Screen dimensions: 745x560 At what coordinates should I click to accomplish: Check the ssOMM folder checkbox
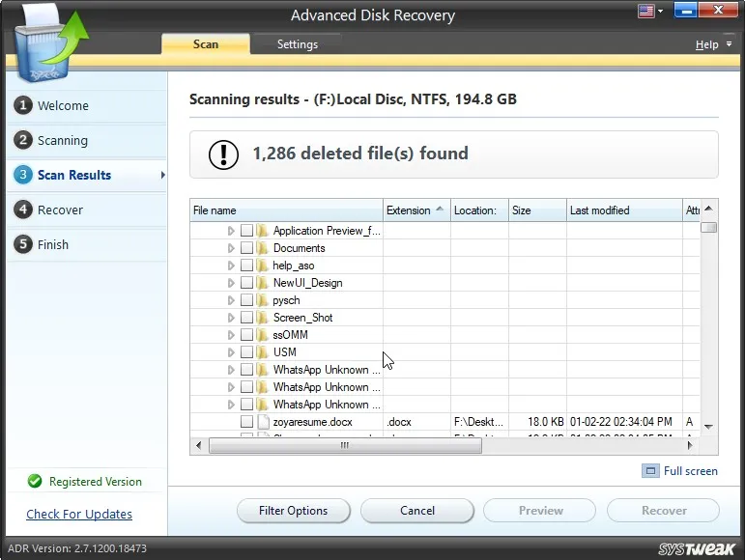246,335
